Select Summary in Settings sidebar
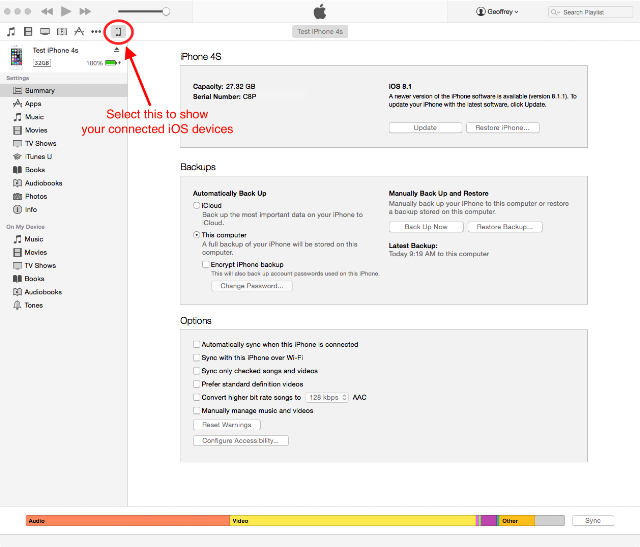The image size is (640, 547). [x=64, y=91]
